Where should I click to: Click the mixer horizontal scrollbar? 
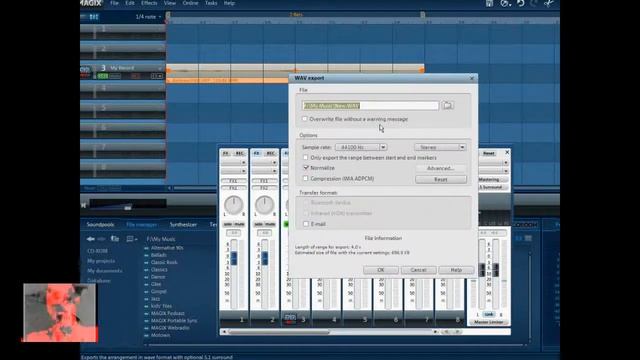[x=279, y=332]
